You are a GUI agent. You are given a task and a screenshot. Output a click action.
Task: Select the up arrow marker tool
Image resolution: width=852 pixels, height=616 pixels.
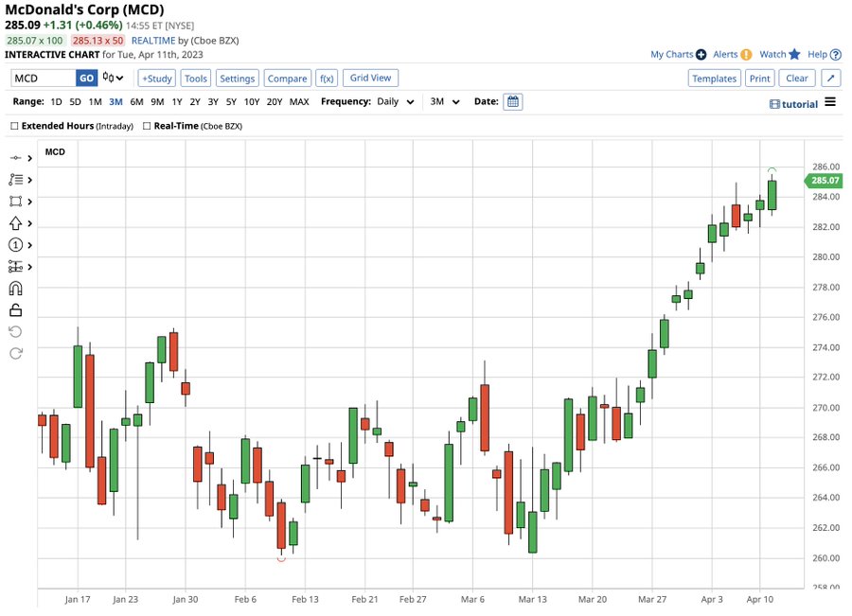coord(16,223)
